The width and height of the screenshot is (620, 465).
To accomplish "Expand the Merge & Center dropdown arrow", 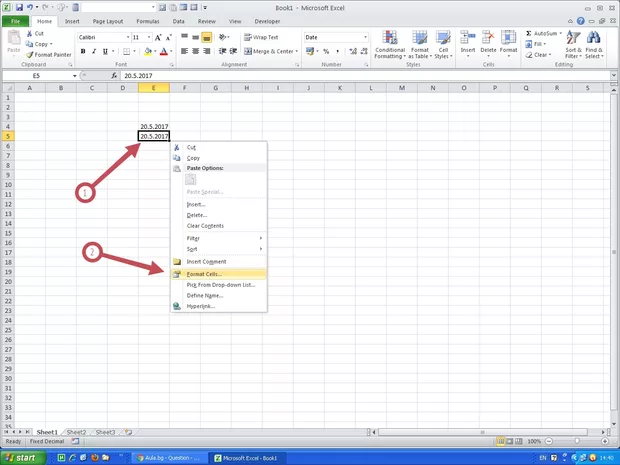I will tap(297, 51).
